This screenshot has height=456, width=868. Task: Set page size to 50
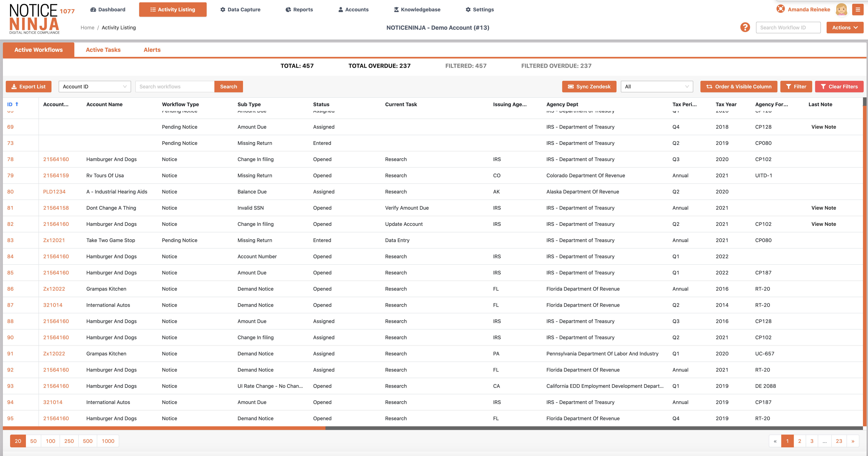click(33, 441)
